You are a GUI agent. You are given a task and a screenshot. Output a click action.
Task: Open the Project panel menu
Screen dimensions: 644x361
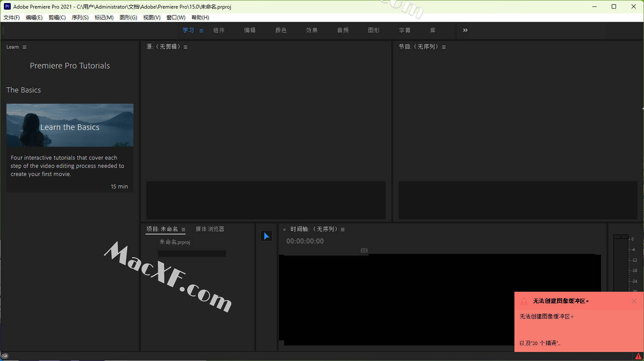pyautogui.click(x=183, y=229)
